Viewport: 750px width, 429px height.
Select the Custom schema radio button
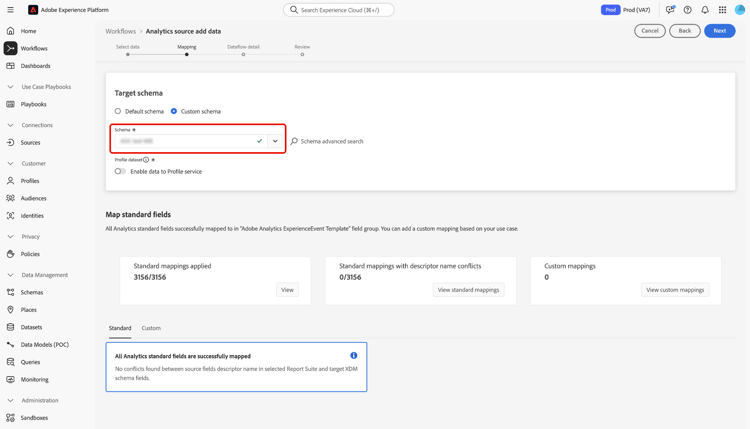174,111
